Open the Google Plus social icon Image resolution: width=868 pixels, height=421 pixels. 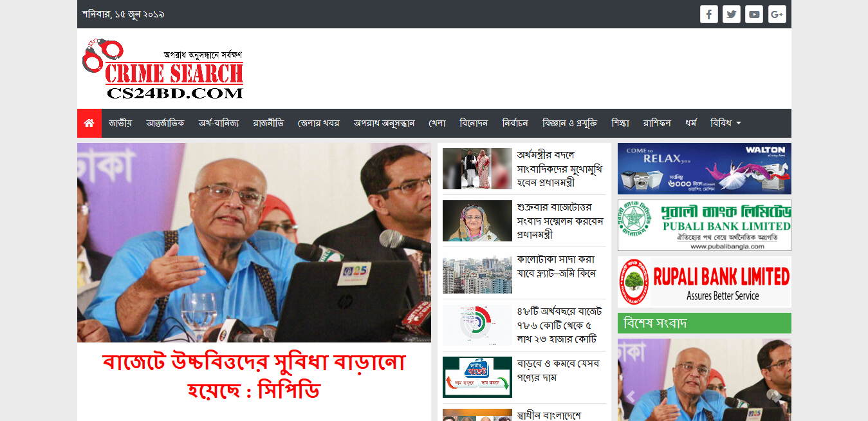pyautogui.click(x=777, y=14)
